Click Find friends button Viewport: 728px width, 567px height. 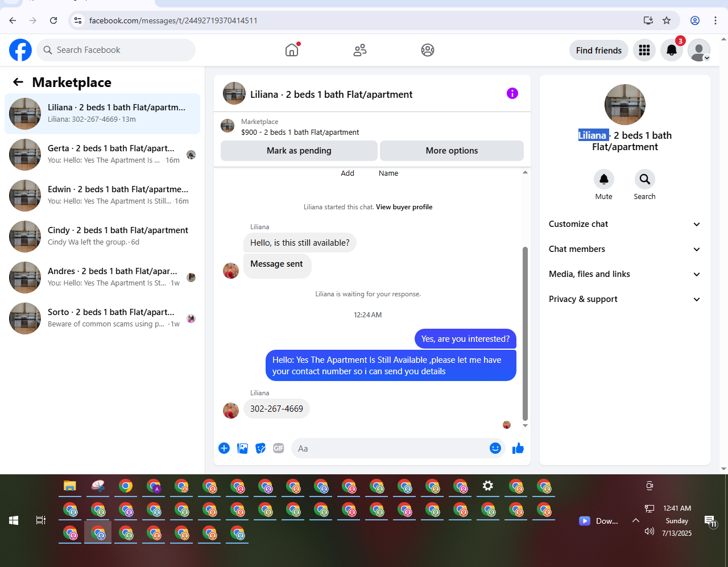(599, 51)
